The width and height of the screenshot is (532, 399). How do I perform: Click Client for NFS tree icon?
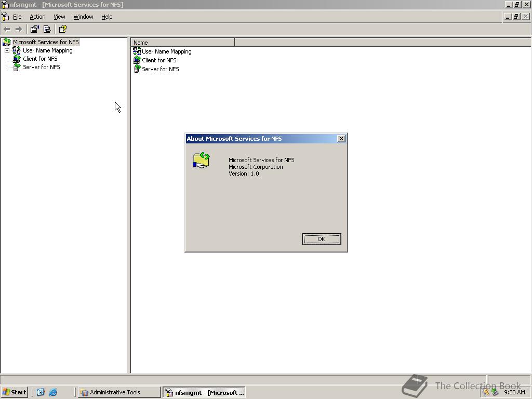coord(16,59)
